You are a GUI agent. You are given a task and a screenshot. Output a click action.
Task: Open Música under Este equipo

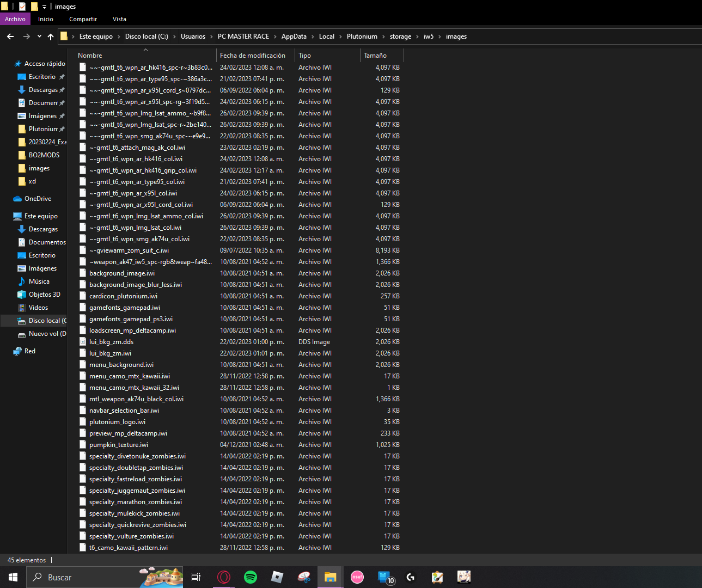click(x=34, y=281)
